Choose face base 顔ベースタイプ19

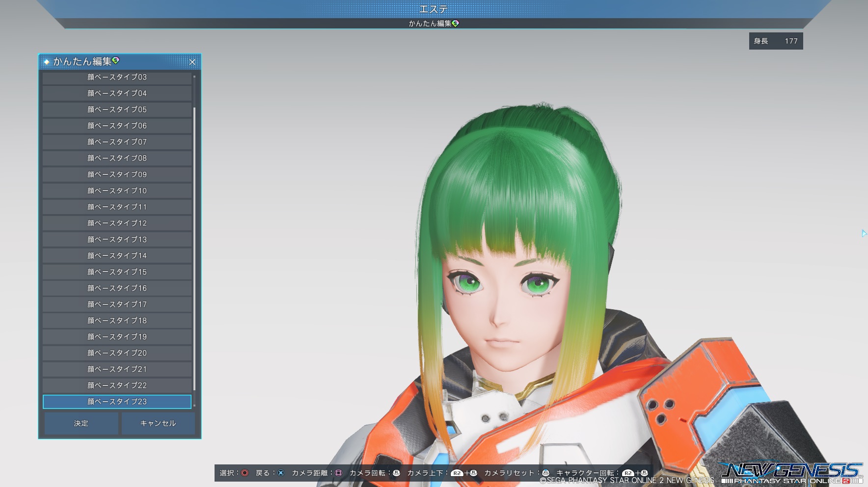pos(117,337)
